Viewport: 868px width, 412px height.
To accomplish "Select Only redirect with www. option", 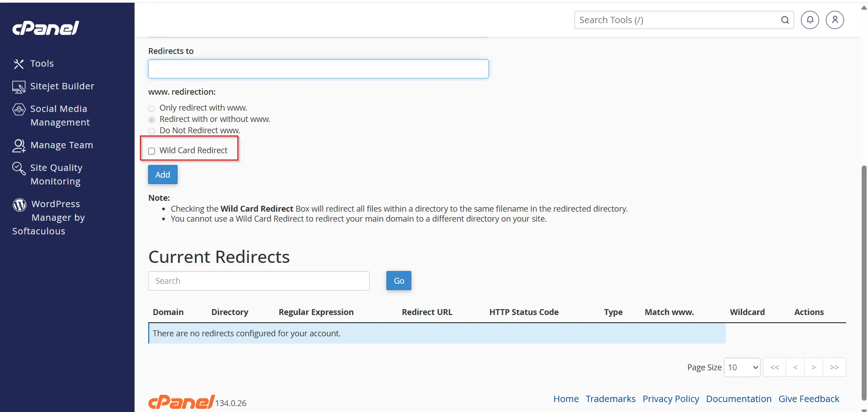I will point(152,108).
